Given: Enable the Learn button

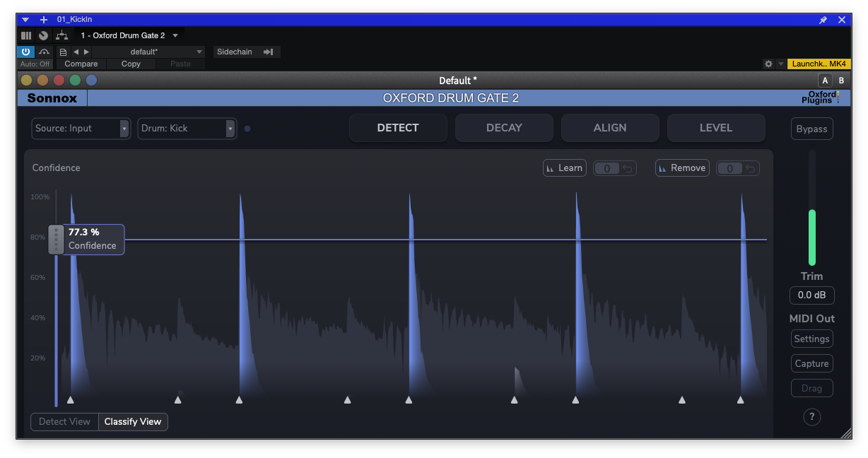Looking at the screenshot, I should [x=565, y=168].
